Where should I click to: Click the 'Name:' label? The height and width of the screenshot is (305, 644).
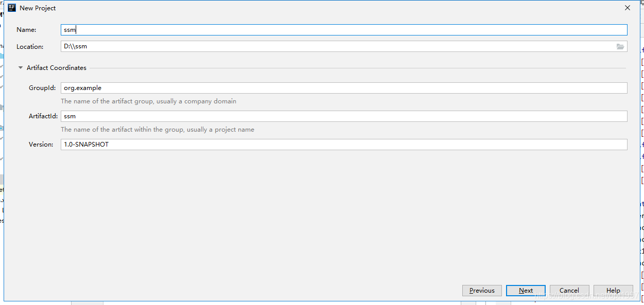[x=26, y=30]
